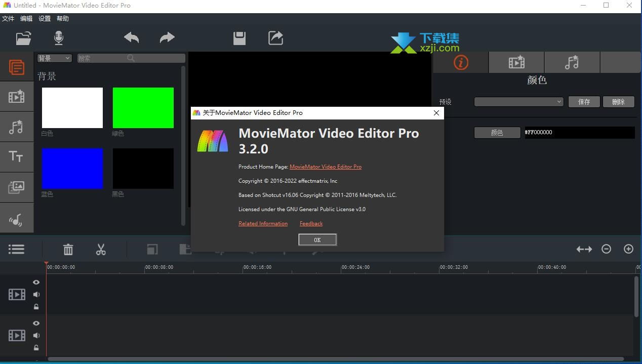Click the timeline horizontal scrollbar
The height and width of the screenshot is (364, 642).
336,359
